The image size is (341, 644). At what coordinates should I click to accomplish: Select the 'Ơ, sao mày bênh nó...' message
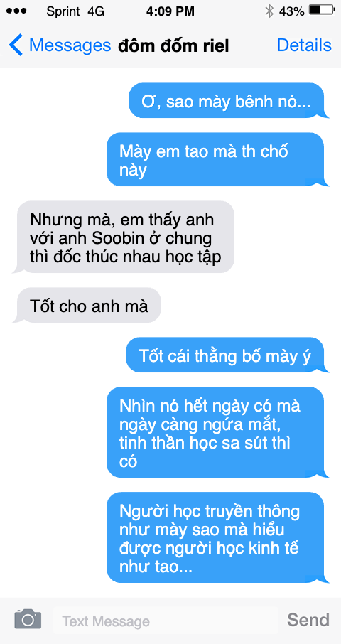[227, 101]
